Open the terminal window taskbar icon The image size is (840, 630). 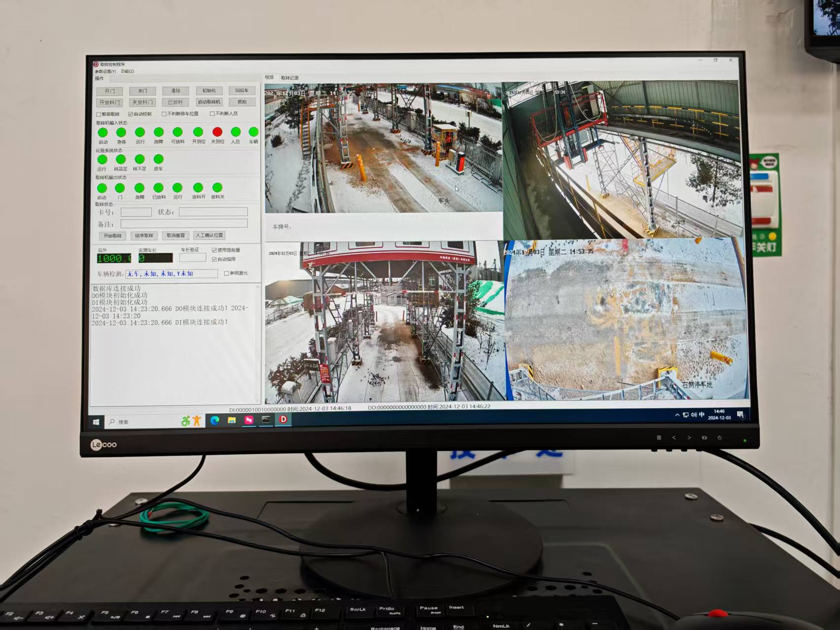click(266, 420)
